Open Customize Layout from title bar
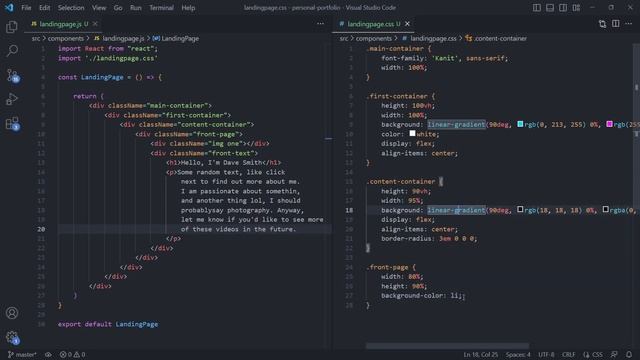 point(576,7)
